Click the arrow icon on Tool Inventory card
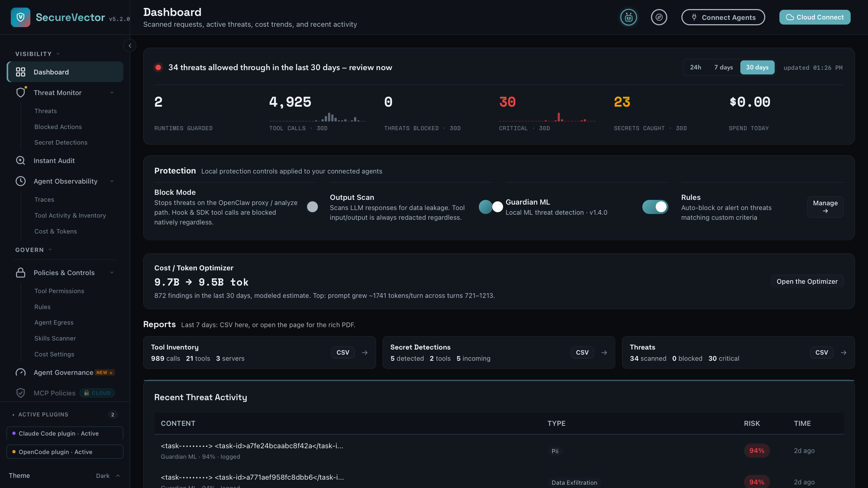This screenshot has height=488, width=868. [x=365, y=352]
